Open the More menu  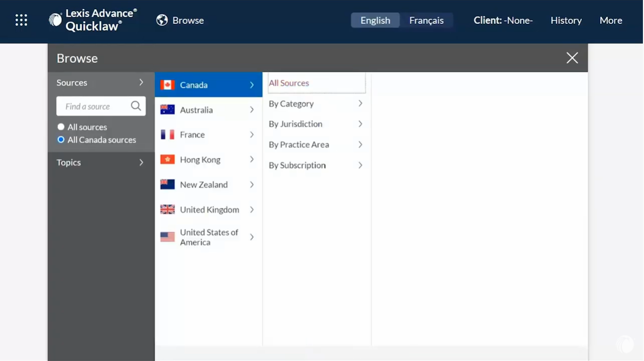[x=610, y=21]
